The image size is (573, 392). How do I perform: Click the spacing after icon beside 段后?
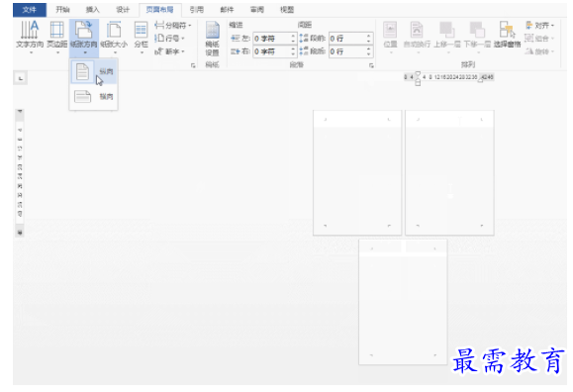pyautogui.click(x=304, y=51)
